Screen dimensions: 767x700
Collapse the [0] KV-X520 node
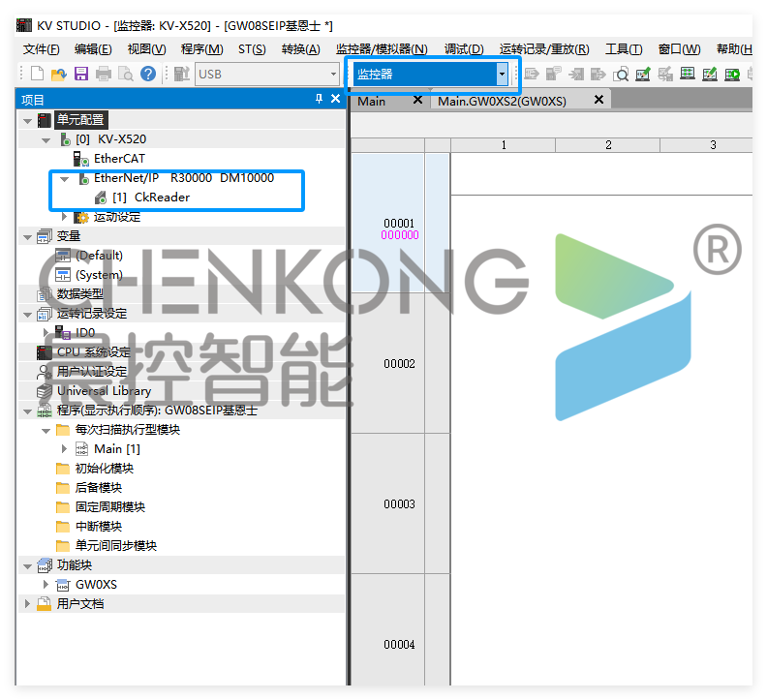pos(46,139)
